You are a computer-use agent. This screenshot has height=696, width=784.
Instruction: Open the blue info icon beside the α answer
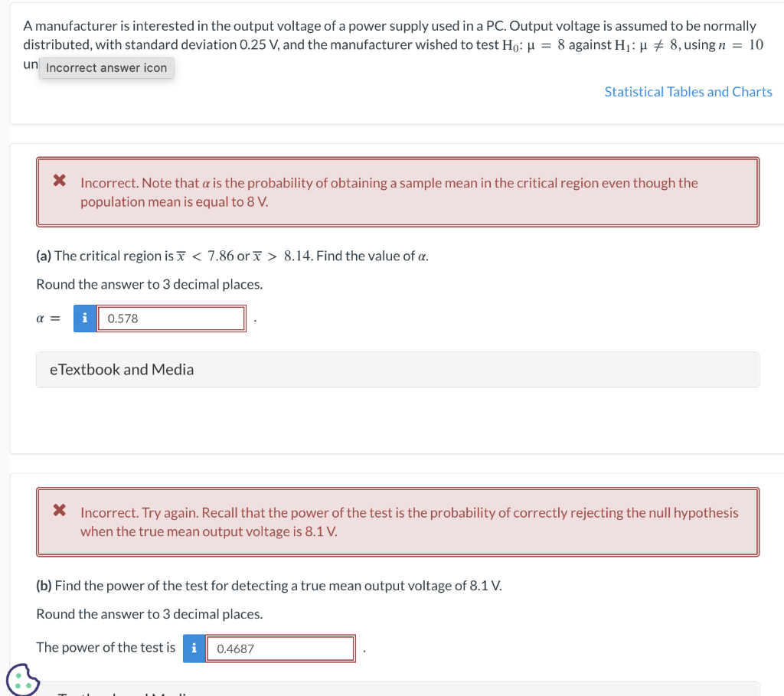click(x=84, y=318)
